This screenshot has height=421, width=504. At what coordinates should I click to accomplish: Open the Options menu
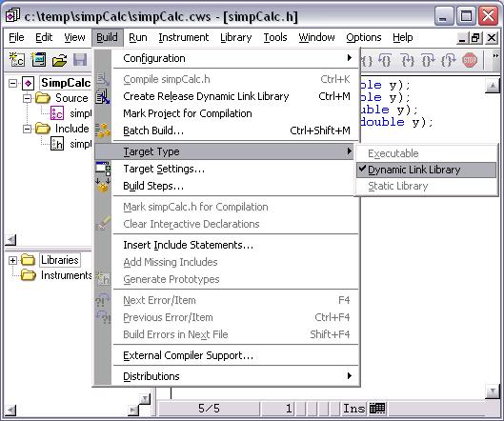point(364,37)
